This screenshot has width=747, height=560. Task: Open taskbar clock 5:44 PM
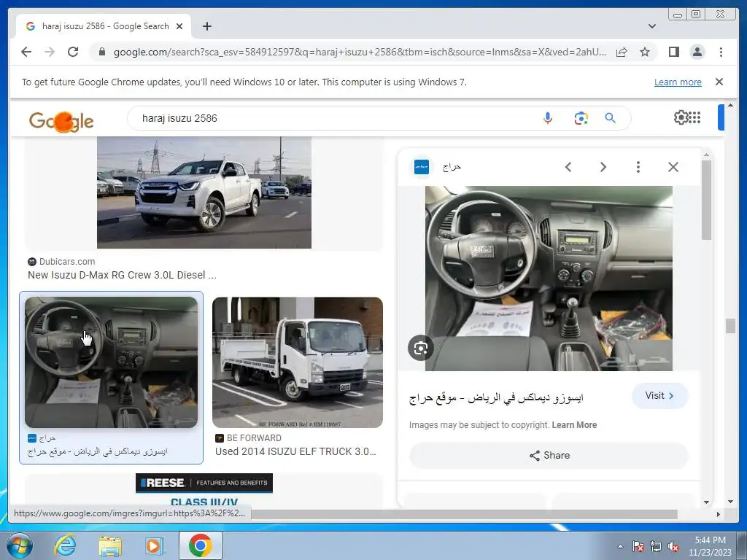pyautogui.click(x=710, y=546)
